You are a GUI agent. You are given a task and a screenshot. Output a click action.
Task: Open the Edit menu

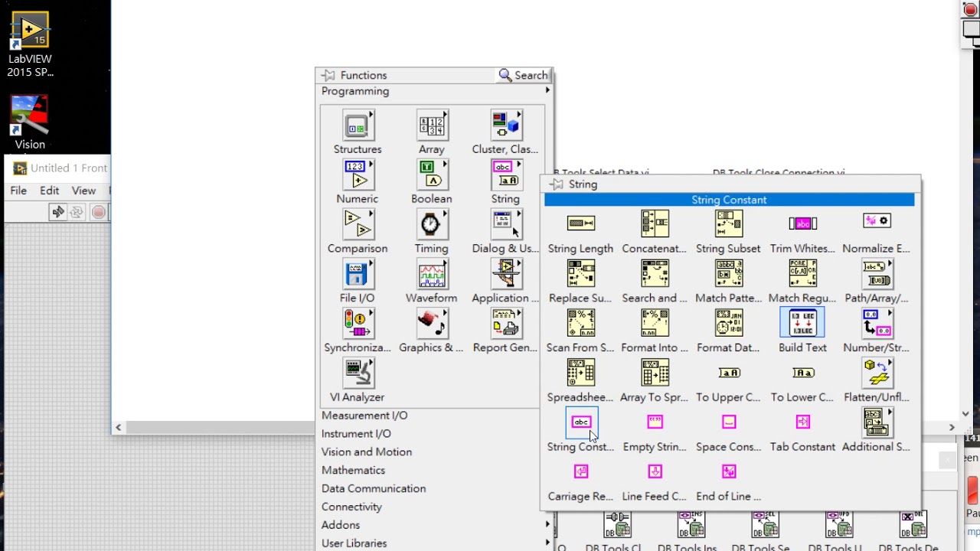50,191
